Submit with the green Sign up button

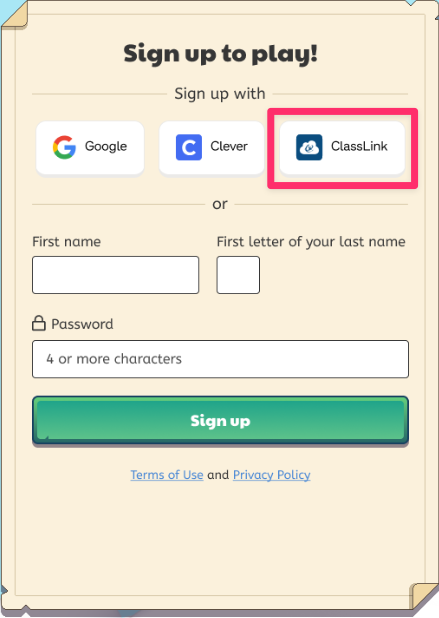220,421
